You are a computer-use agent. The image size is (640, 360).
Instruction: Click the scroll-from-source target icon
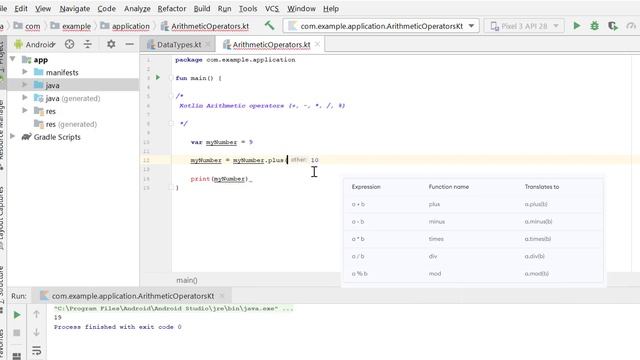(x=69, y=44)
